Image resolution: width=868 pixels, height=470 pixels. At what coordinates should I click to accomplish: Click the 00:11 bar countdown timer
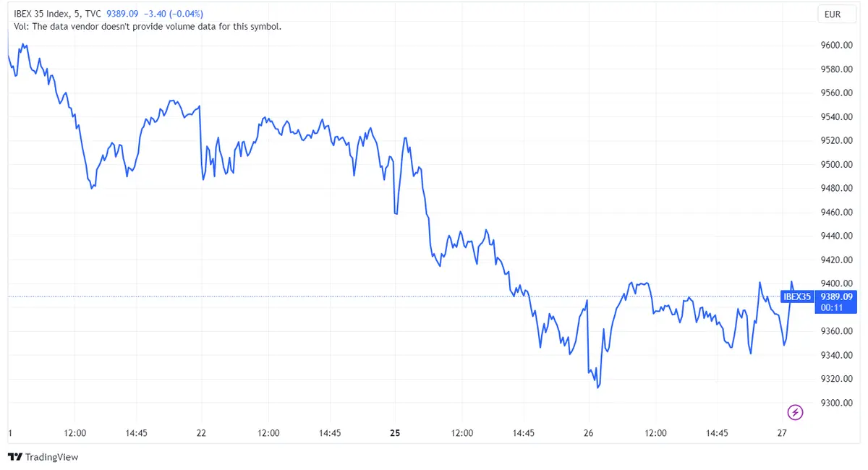pyautogui.click(x=833, y=305)
